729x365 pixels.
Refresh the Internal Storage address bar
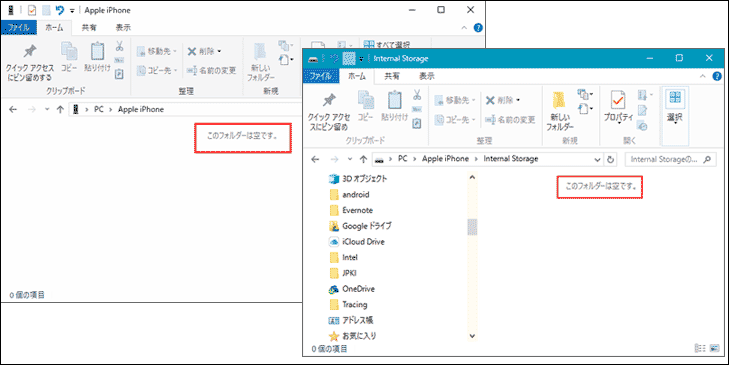(x=610, y=159)
